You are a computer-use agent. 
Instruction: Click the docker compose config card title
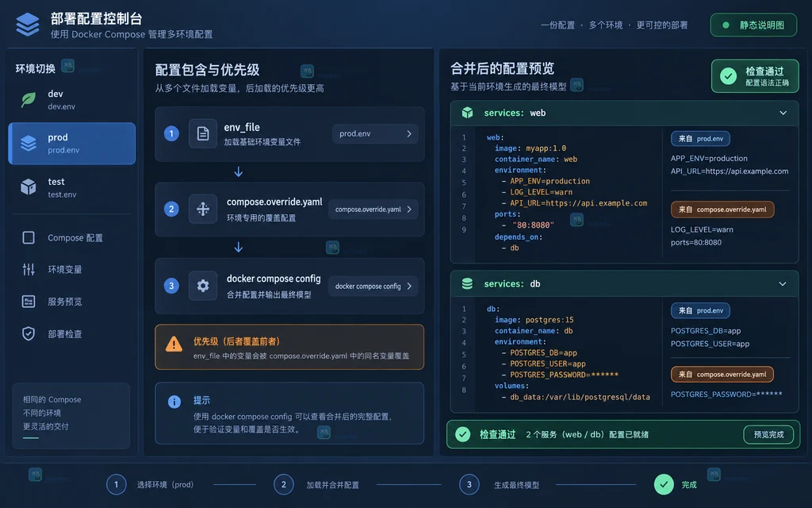(274, 279)
